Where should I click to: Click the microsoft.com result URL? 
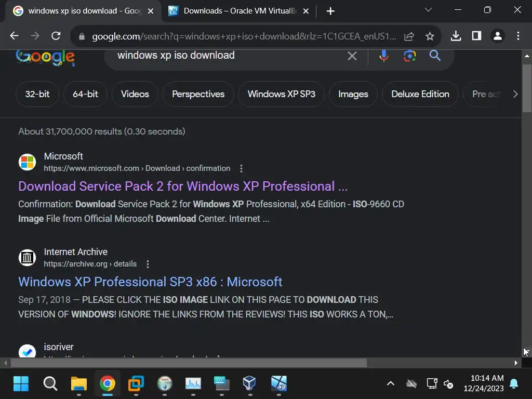[137, 168]
